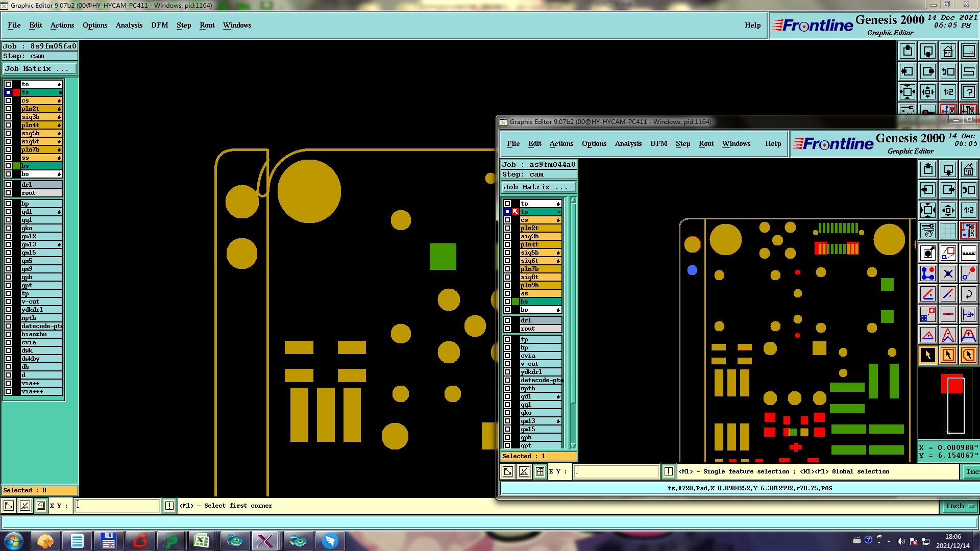Click green color swatch of 'bs' layer in front window
Screen dimensions: 980x551
pos(516,302)
